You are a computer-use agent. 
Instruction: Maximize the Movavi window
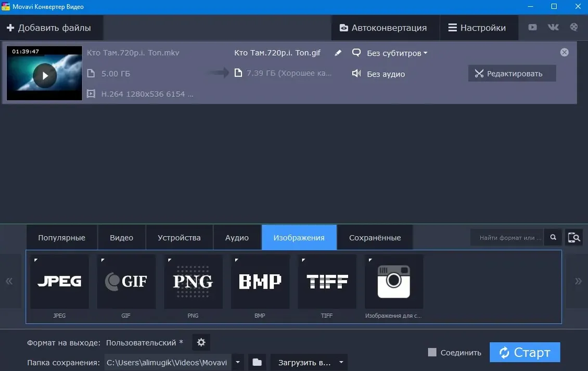(x=554, y=6)
